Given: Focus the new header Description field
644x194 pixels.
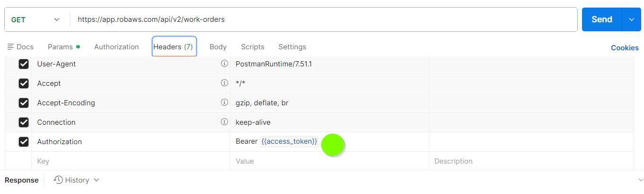Looking at the screenshot, I should (531, 161).
